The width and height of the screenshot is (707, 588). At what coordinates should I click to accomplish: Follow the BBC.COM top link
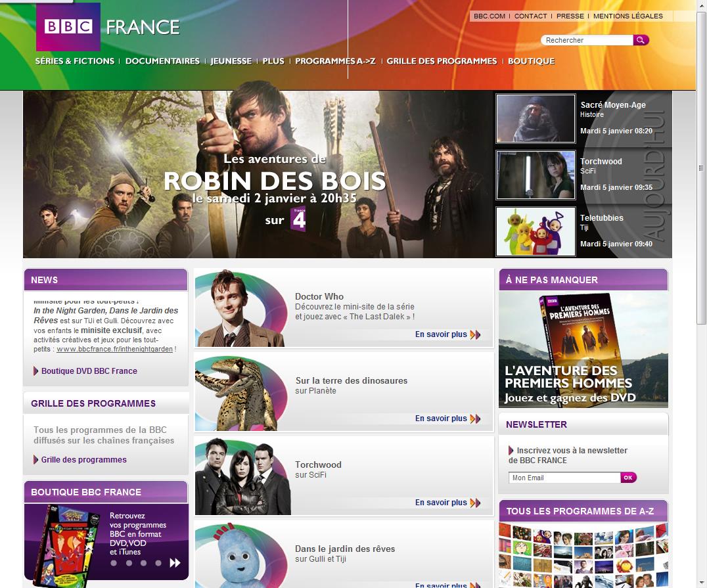click(x=490, y=16)
